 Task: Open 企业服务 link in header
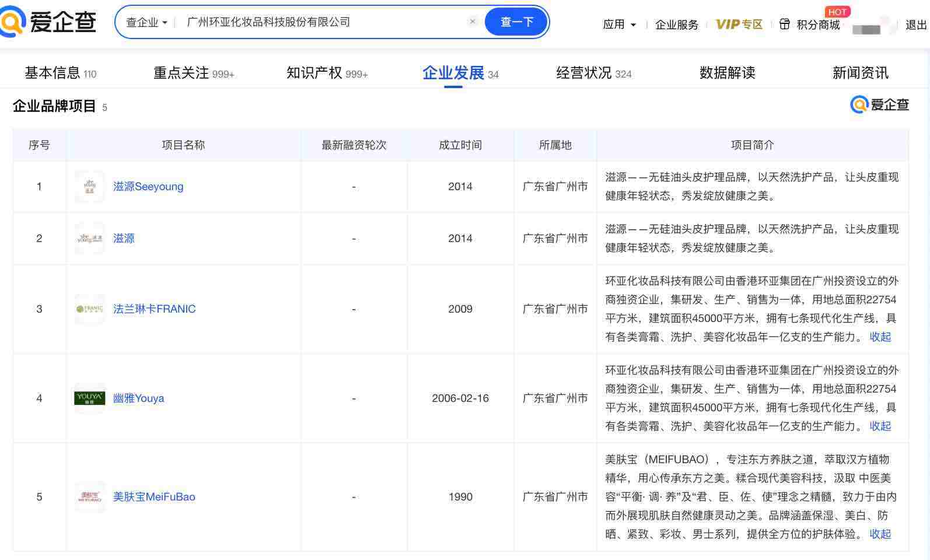(x=676, y=24)
